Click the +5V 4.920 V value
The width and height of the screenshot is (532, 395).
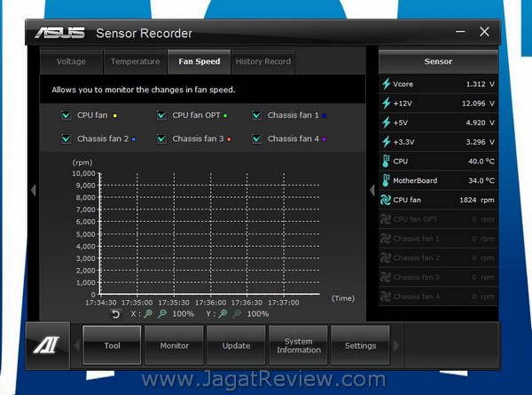pos(480,122)
